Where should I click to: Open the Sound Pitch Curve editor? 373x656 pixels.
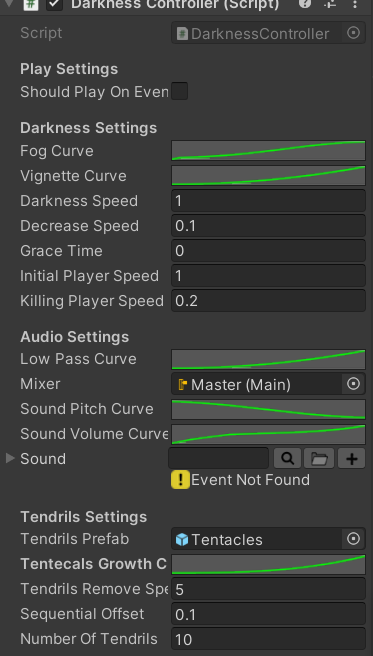click(268, 409)
